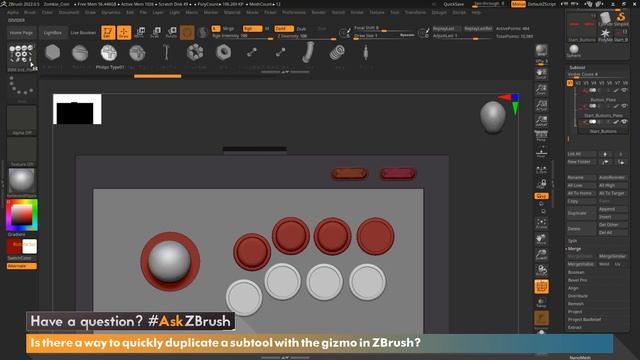This screenshot has height=360, width=640.
Task: Open the Zplugin menu
Action: tap(439, 13)
